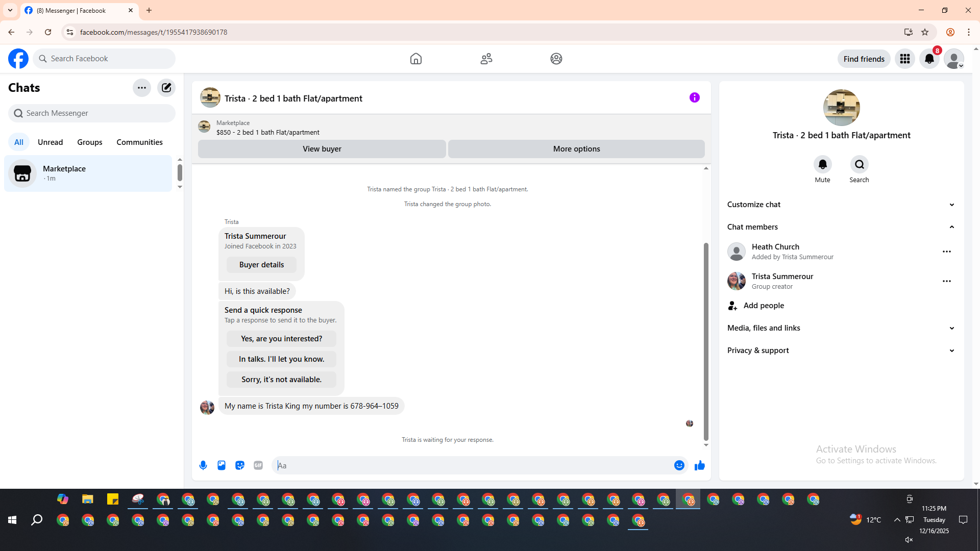View site information icon in address bar
The width and height of the screenshot is (980, 551).
point(70,32)
